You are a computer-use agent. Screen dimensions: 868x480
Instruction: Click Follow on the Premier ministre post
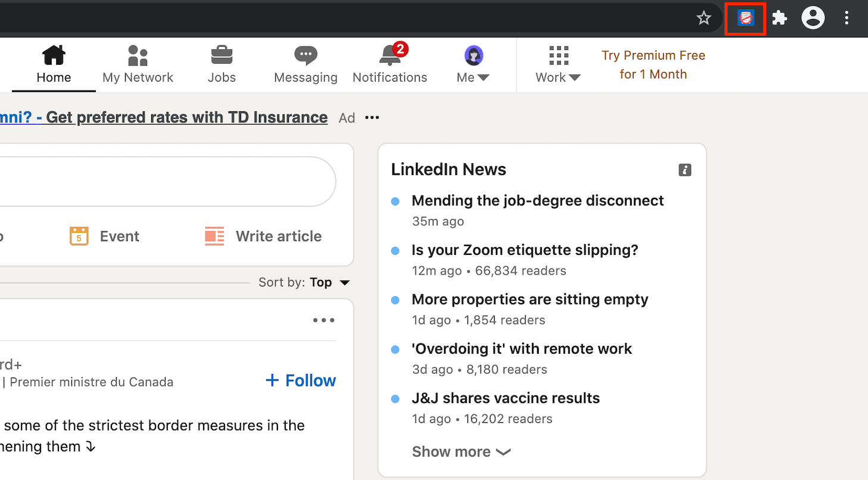301,381
